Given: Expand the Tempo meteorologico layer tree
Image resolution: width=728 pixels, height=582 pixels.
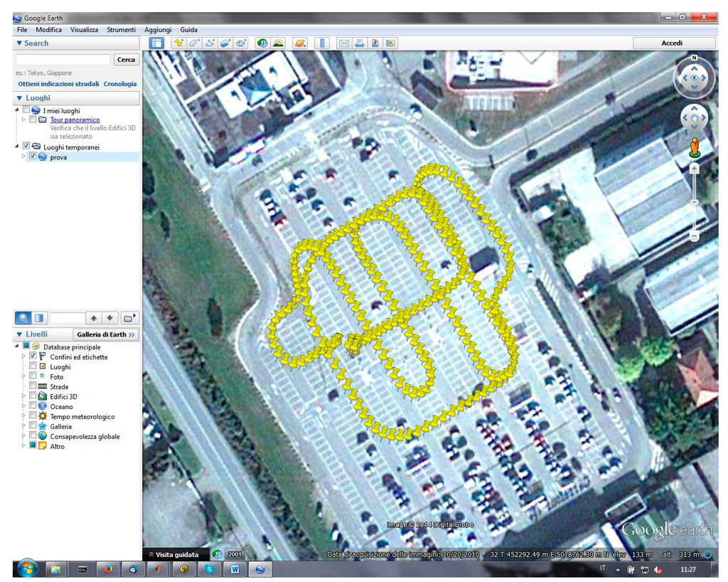Looking at the screenshot, I should tap(23, 416).
